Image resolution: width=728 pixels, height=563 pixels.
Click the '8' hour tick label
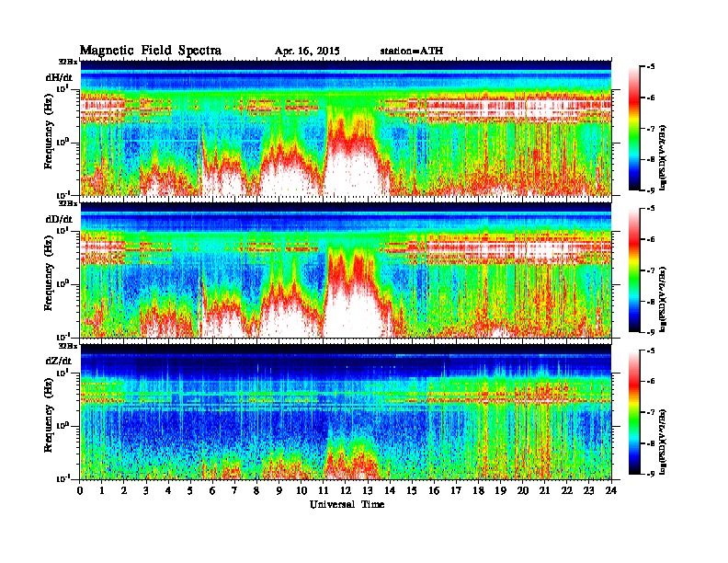coord(257,491)
